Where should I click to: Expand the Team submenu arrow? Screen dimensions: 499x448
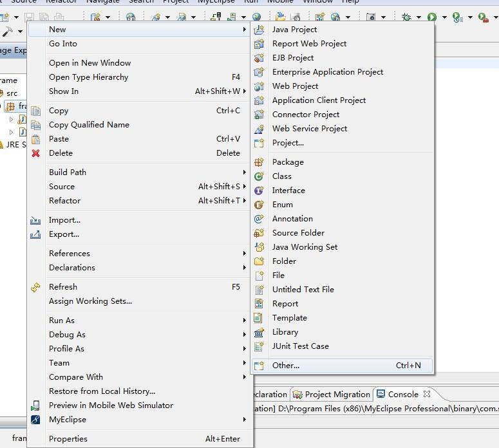(x=245, y=363)
